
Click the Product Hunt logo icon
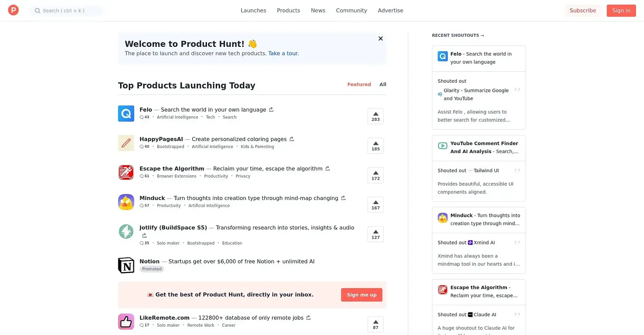coord(13,10)
